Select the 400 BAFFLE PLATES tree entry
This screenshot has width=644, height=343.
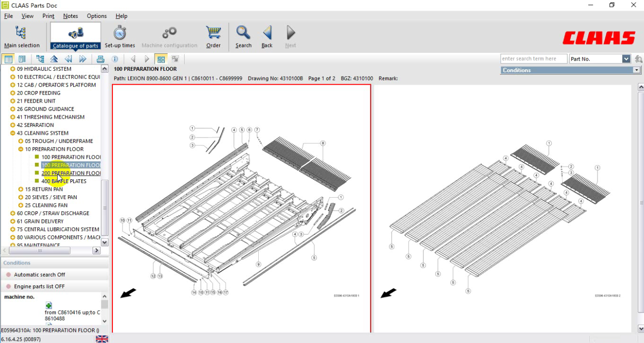(x=64, y=181)
